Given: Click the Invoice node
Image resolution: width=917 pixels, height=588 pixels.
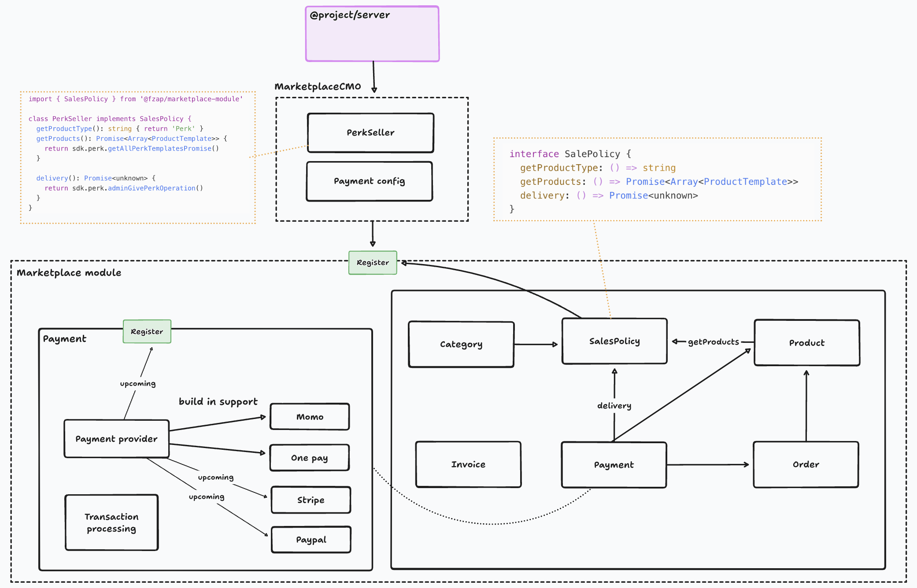Looking at the screenshot, I should click(x=468, y=464).
